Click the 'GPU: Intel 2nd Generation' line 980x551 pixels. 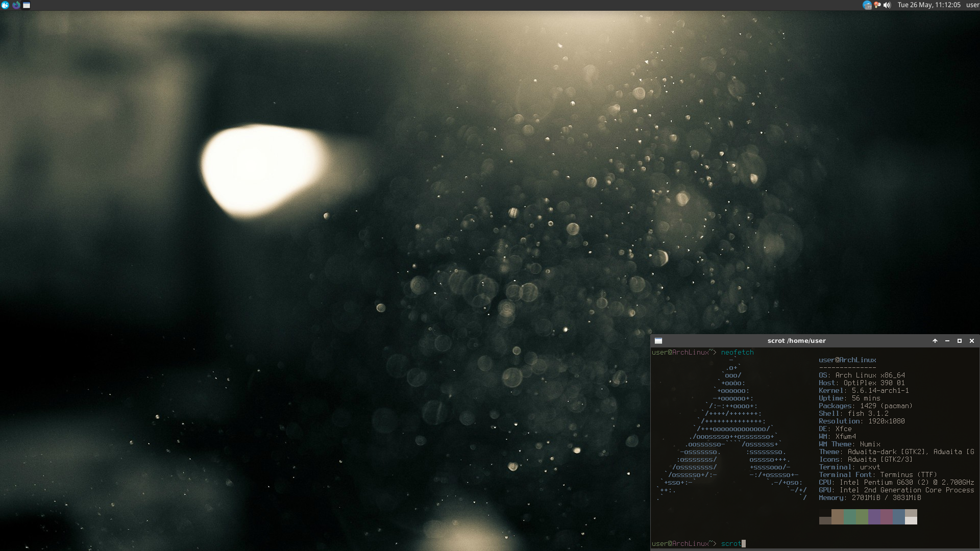(896, 490)
